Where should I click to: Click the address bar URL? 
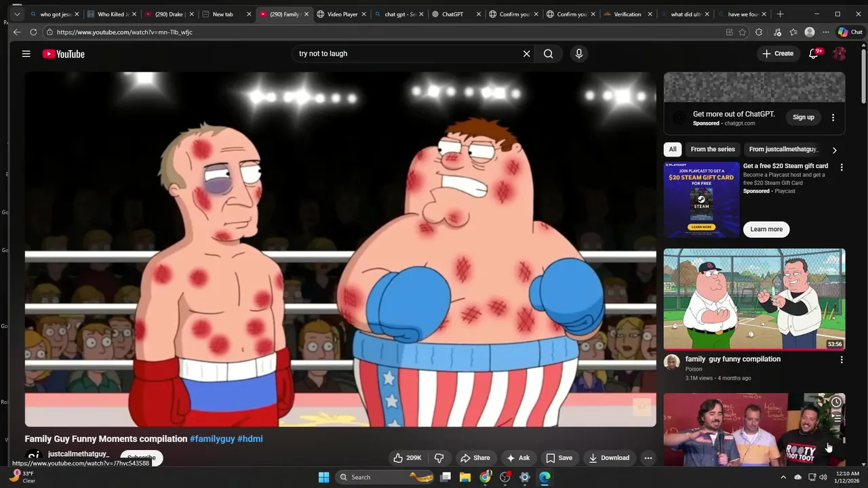[125, 32]
